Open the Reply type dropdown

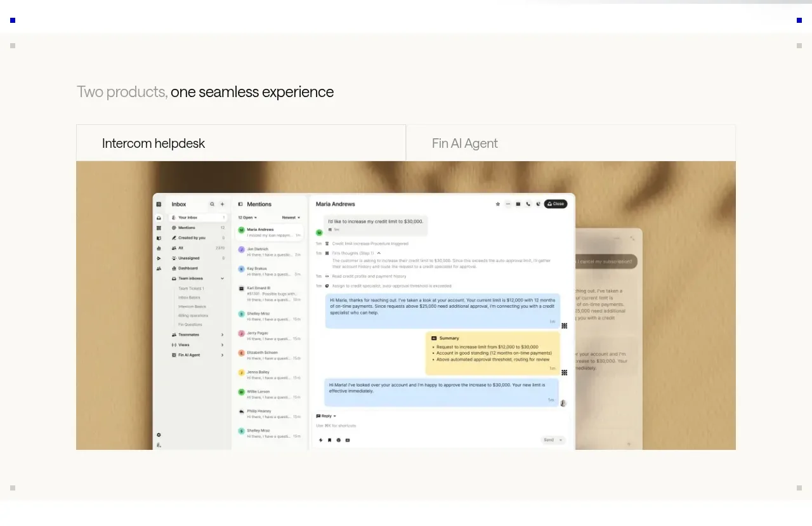[x=326, y=416]
